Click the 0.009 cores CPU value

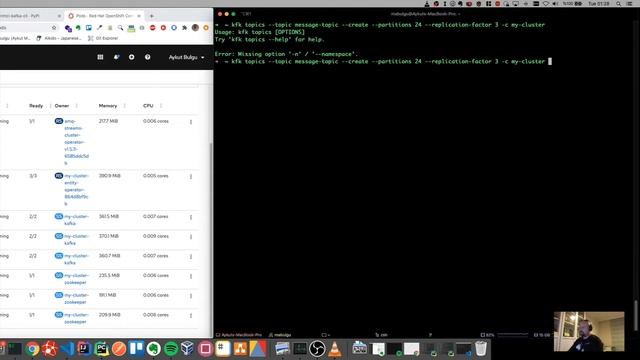pyautogui.click(x=156, y=236)
